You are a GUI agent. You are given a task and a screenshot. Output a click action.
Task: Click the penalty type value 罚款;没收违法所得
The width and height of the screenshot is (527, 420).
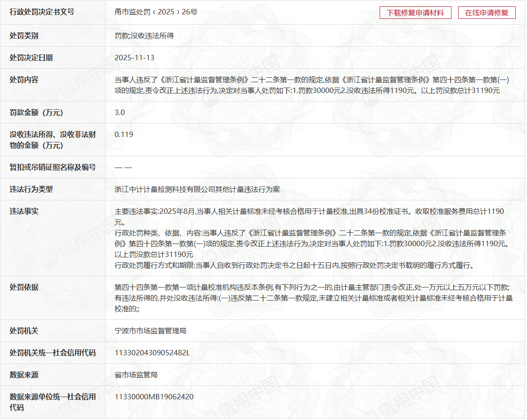click(x=144, y=35)
